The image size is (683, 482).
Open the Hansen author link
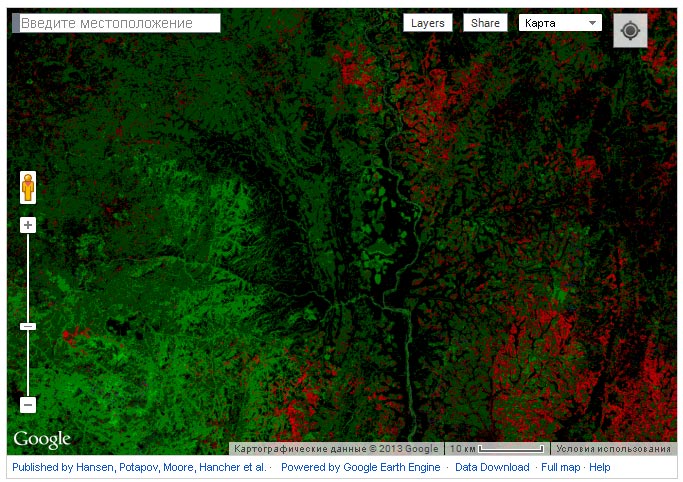pos(96,467)
